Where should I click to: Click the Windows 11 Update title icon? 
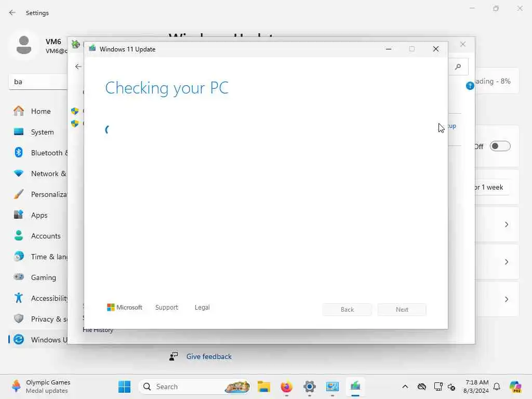click(92, 49)
